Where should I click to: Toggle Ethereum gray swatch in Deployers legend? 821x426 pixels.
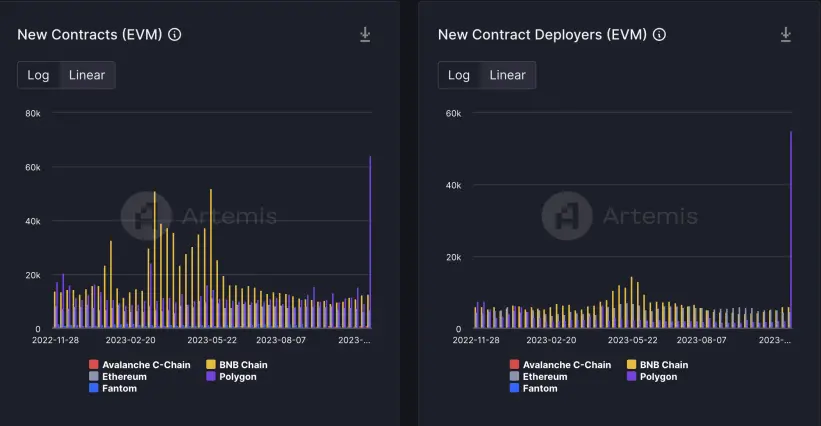pos(514,376)
